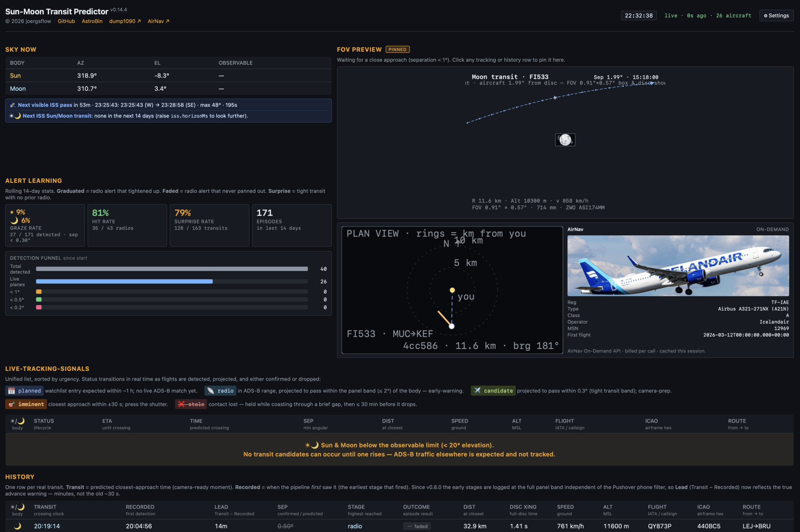Click the moon icon in history row
The image size is (800, 532).
[17, 526]
